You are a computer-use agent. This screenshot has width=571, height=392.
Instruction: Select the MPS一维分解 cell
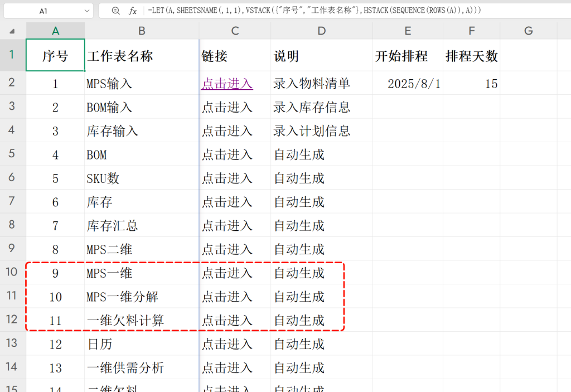point(142,297)
